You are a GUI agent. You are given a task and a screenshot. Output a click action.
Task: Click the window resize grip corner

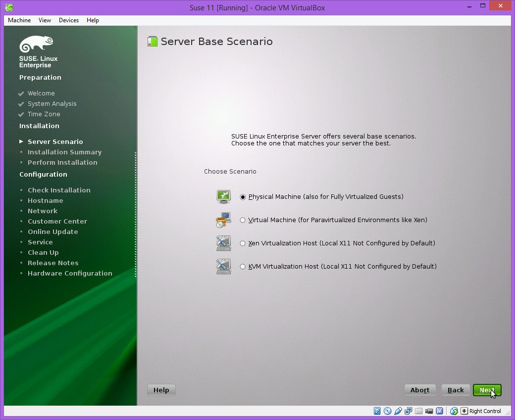click(508, 413)
